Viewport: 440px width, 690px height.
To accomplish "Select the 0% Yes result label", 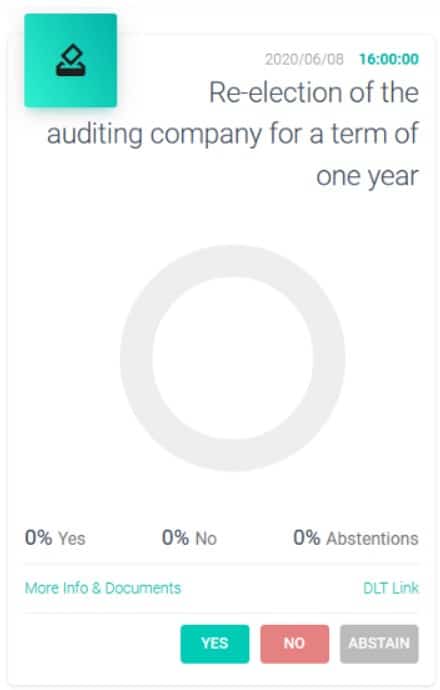I will pyautogui.click(x=55, y=538).
